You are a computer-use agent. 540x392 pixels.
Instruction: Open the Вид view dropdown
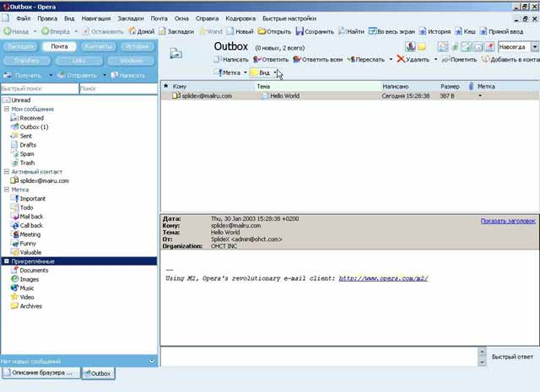[x=263, y=72]
